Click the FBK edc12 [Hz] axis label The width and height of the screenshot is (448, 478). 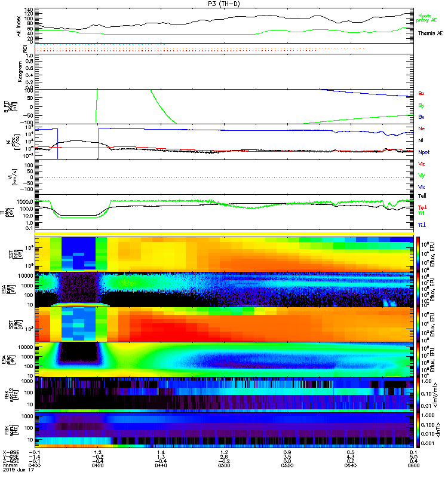[10, 395]
